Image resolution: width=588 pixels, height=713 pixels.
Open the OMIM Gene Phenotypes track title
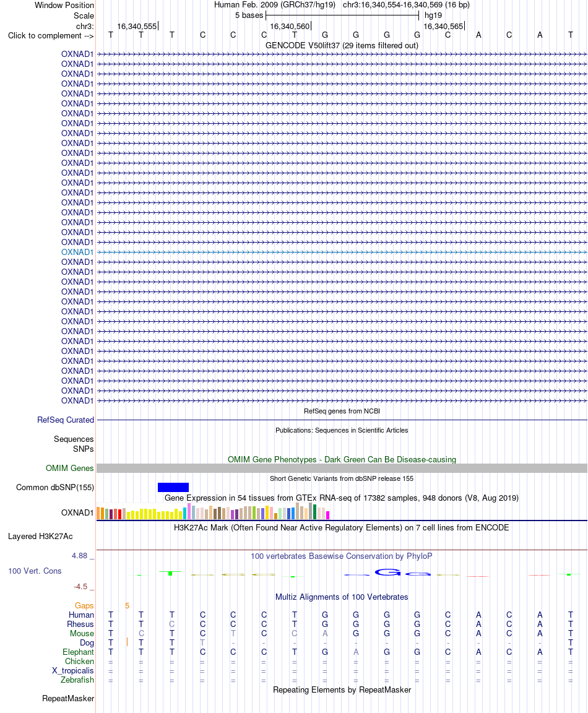[x=342, y=459]
